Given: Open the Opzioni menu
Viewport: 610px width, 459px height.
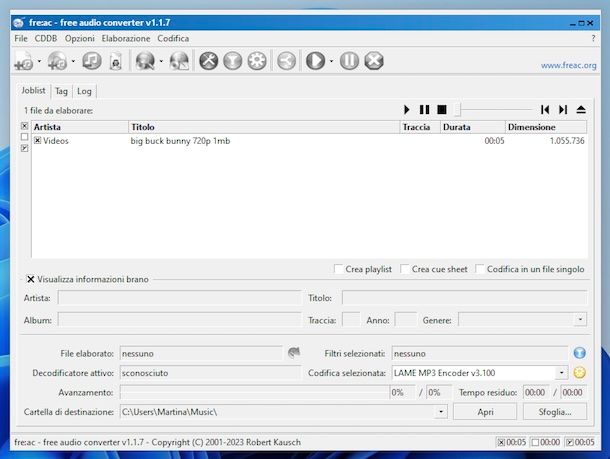Looking at the screenshot, I should click(80, 39).
